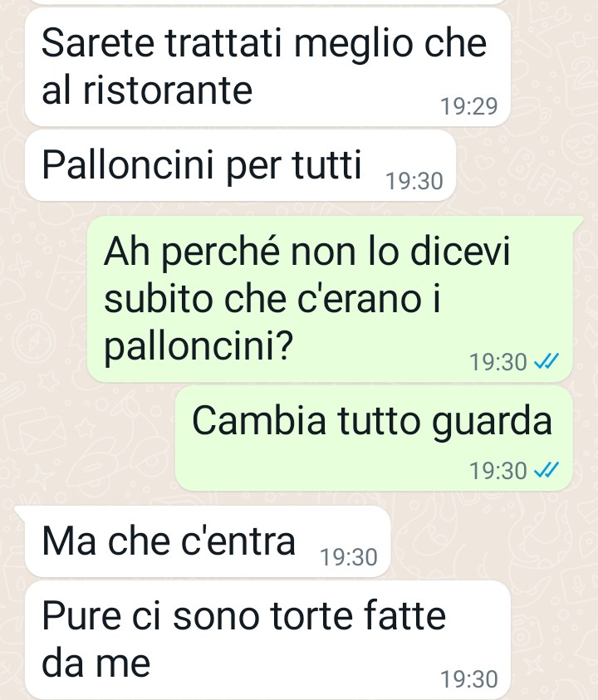The width and height of the screenshot is (598, 700).
Task: Click the 19:30 timestamp next to 'Ma che c'entra'
Action: (x=349, y=557)
